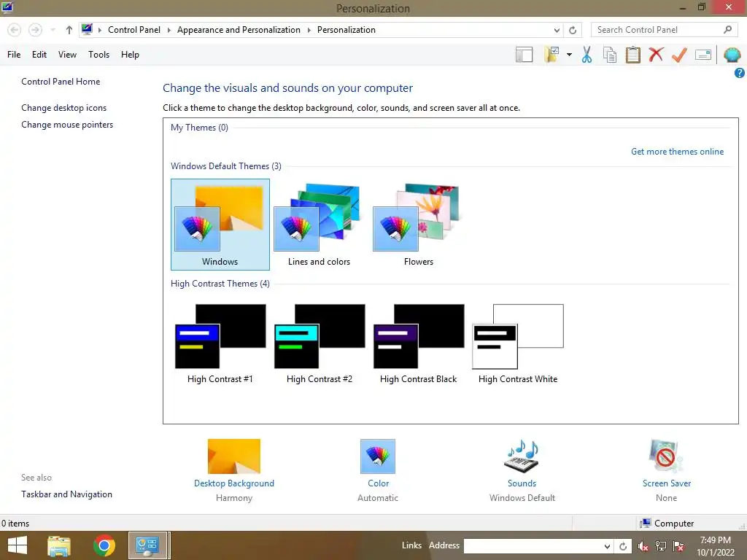Select the Windows theme
This screenshot has width=747, height=560.
point(220,225)
